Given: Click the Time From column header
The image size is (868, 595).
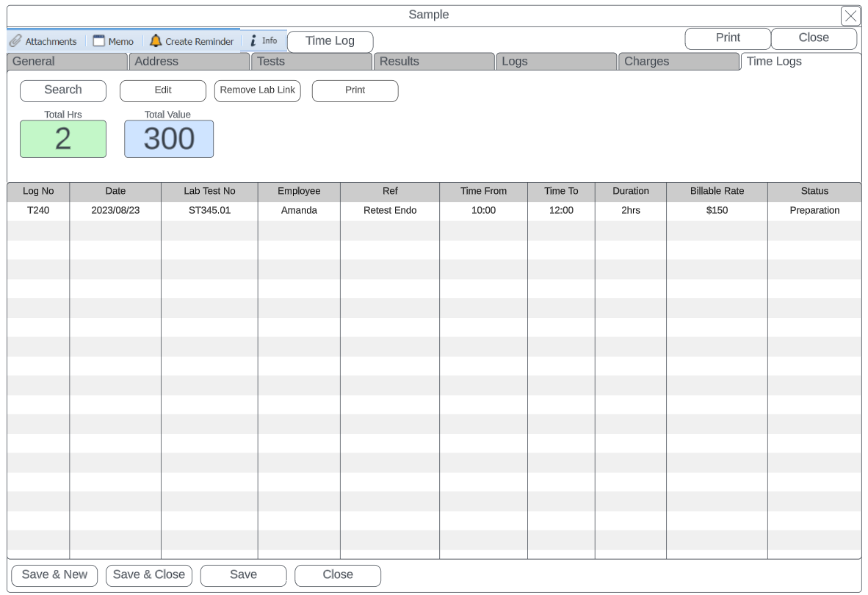Looking at the screenshot, I should coord(483,192).
